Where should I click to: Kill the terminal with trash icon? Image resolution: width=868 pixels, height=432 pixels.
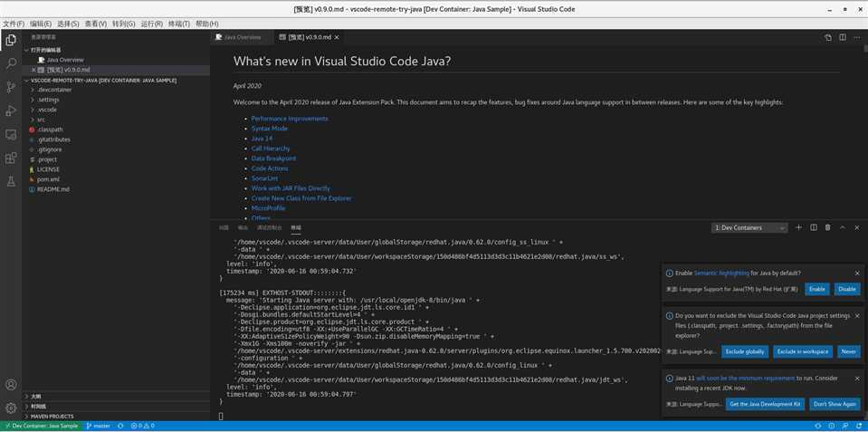pyautogui.click(x=828, y=227)
